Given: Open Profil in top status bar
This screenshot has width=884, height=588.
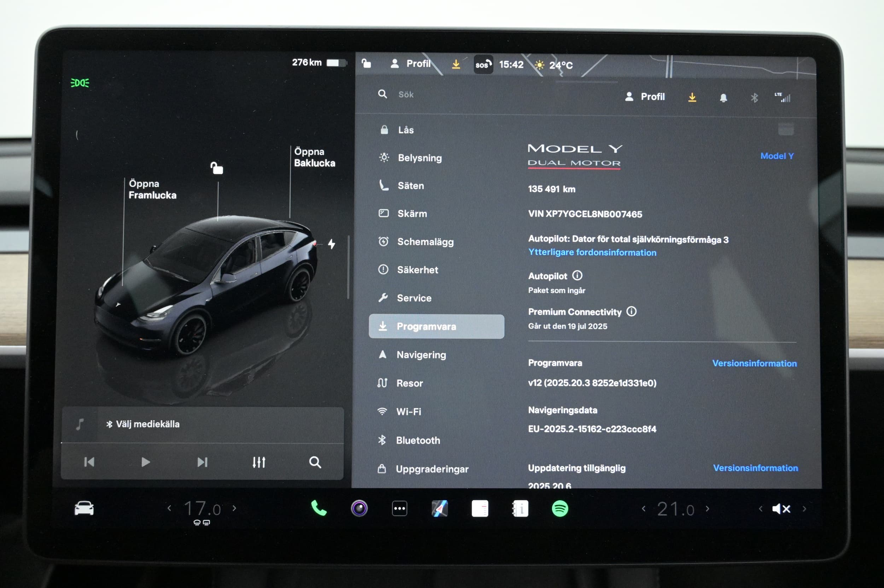Looking at the screenshot, I should pyautogui.click(x=410, y=64).
